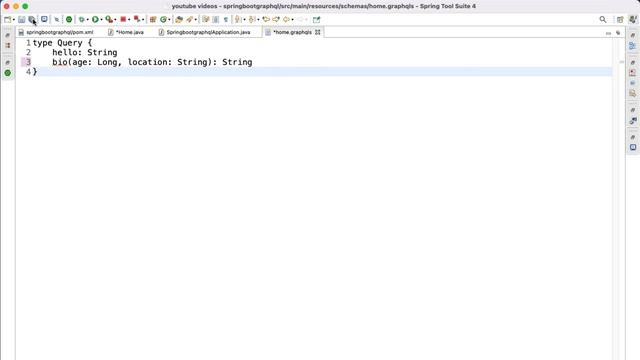Expand the external tools dropdown arrow

[x=115, y=20]
